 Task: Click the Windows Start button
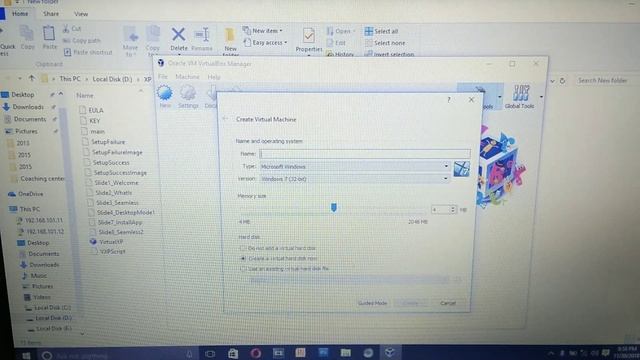click(x=26, y=356)
